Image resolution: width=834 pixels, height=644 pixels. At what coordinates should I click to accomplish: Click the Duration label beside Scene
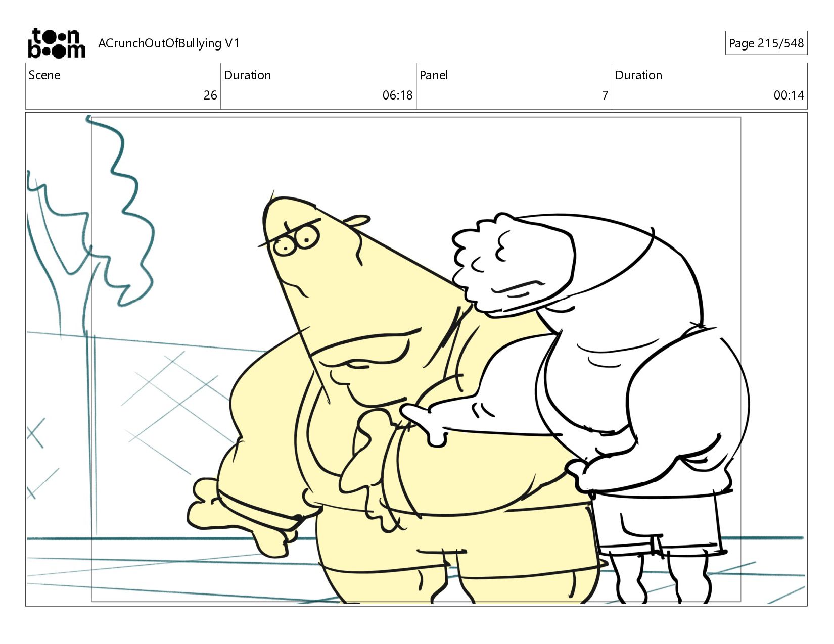pyautogui.click(x=248, y=75)
